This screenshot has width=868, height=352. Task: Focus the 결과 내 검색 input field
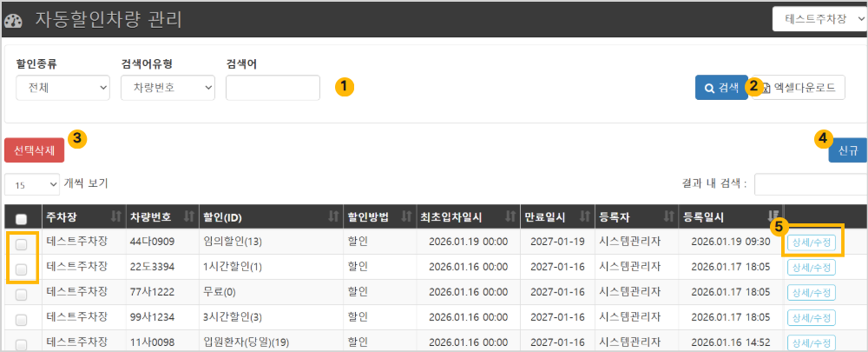coord(811,184)
